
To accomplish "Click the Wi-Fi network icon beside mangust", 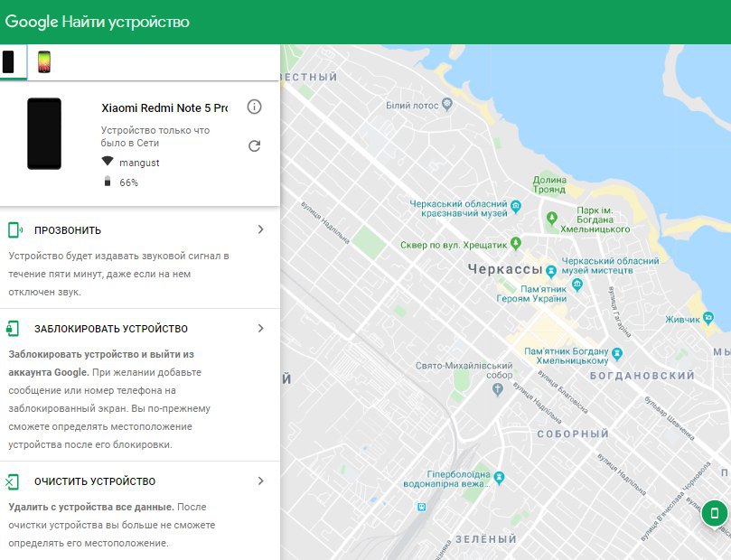I will [x=108, y=161].
